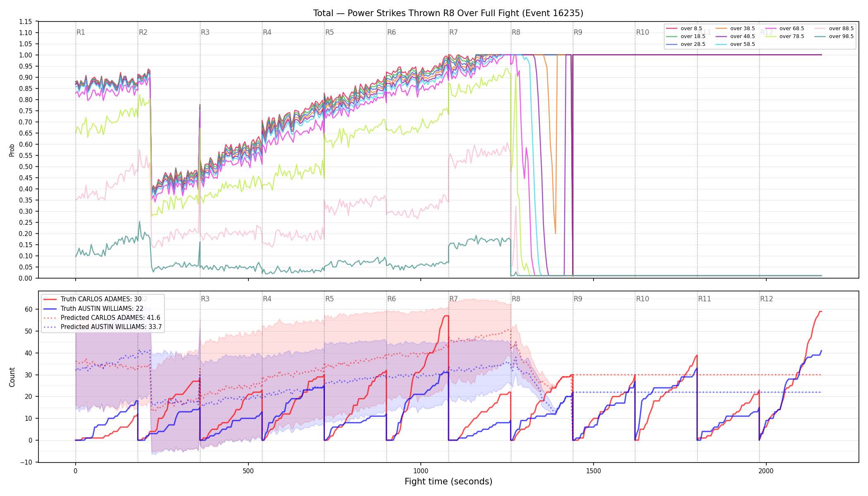The height and width of the screenshot is (496, 868).
Task: Click the R10 round marker in the Prob chart
Action: click(642, 32)
